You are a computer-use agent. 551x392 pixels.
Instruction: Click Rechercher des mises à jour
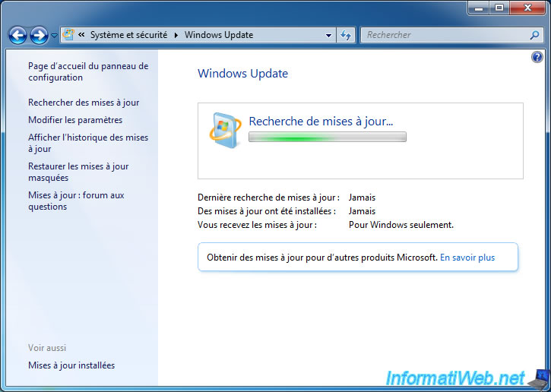click(x=84, y=103)
